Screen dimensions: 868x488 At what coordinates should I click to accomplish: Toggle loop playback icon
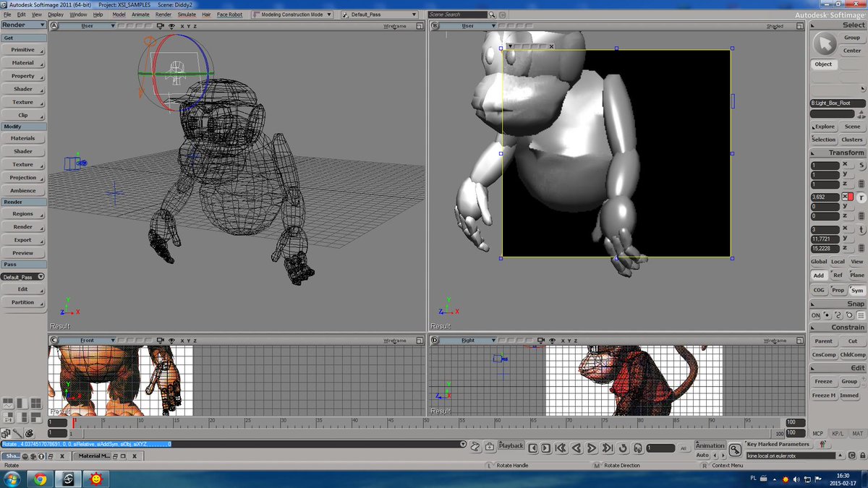tap(623, 448)
